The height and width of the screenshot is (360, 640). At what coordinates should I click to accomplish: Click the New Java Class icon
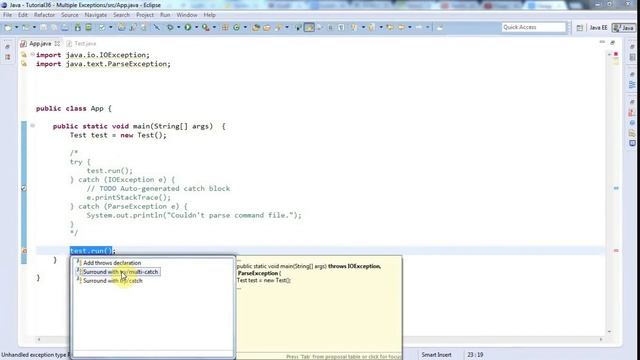(236, 27)
